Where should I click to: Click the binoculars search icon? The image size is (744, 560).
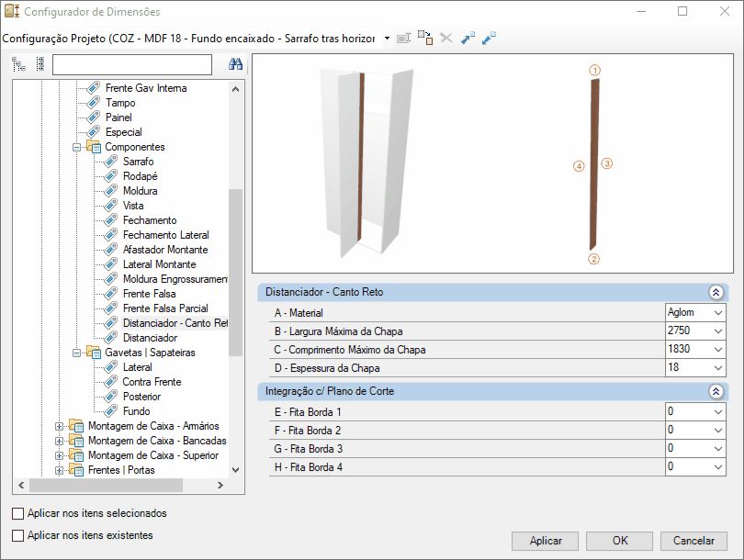tap(235, 64)
